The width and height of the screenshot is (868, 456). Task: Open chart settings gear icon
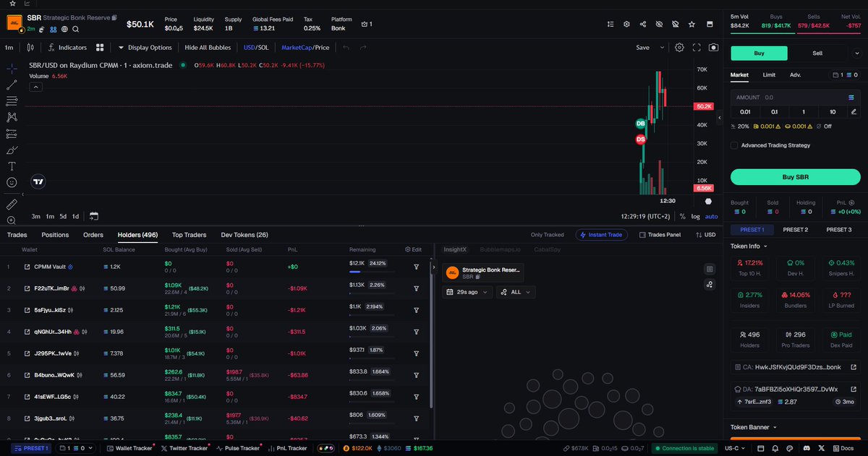[679, 48]
